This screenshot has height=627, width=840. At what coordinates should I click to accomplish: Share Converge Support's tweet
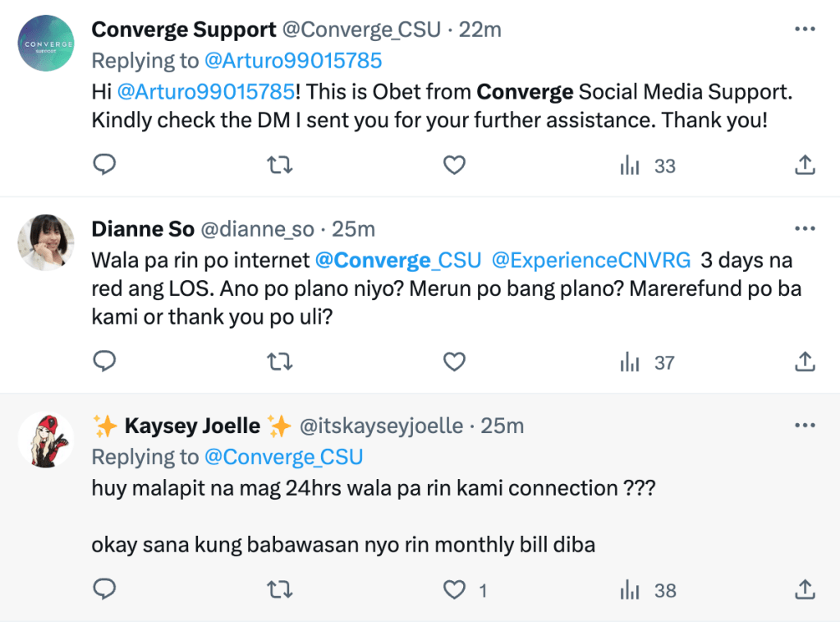[805, 166]
